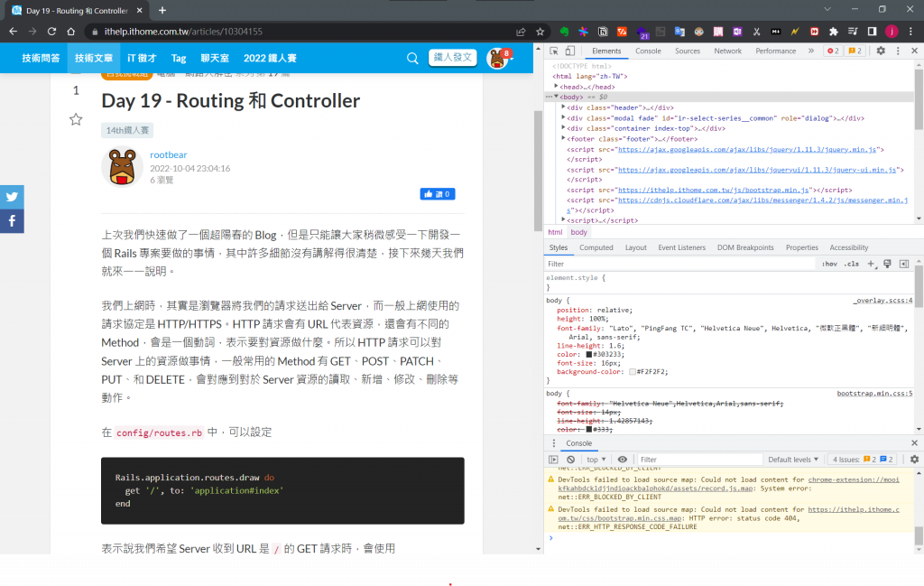This screenshot has height=586, width=924.
Task: Clear console with the ban icon
Action: (570, 460)
